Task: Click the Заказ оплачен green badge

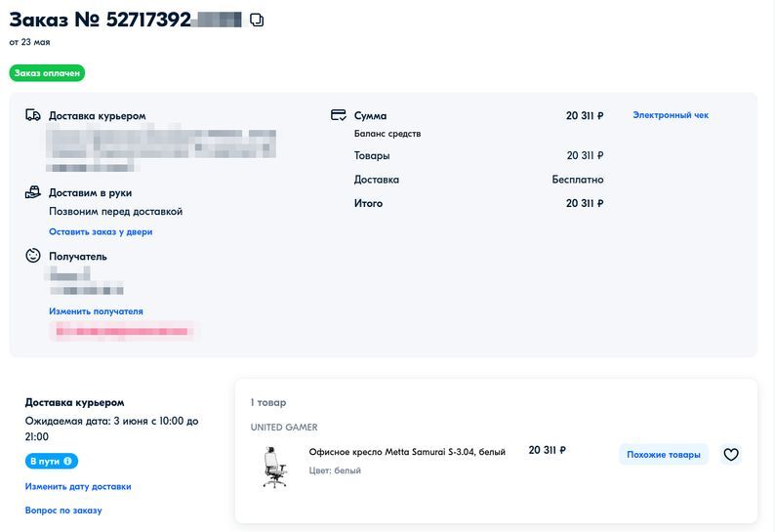Action: pos(47,73)
